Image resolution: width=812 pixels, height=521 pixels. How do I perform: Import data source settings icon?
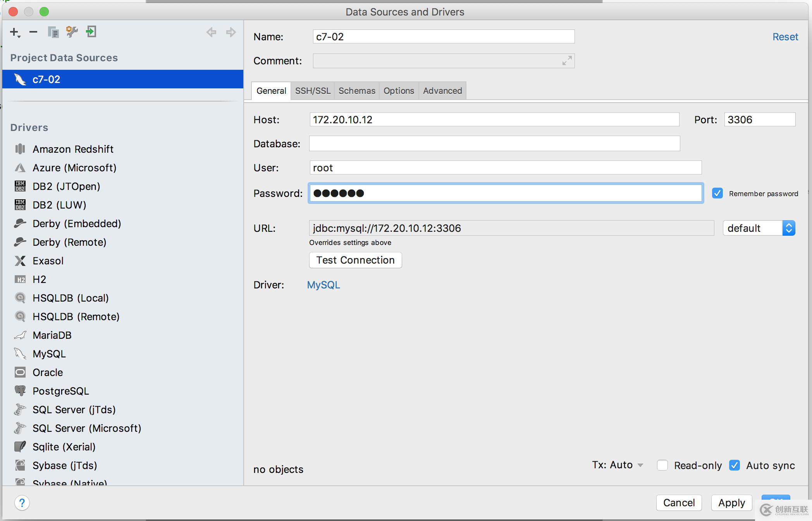coord(91,32)
